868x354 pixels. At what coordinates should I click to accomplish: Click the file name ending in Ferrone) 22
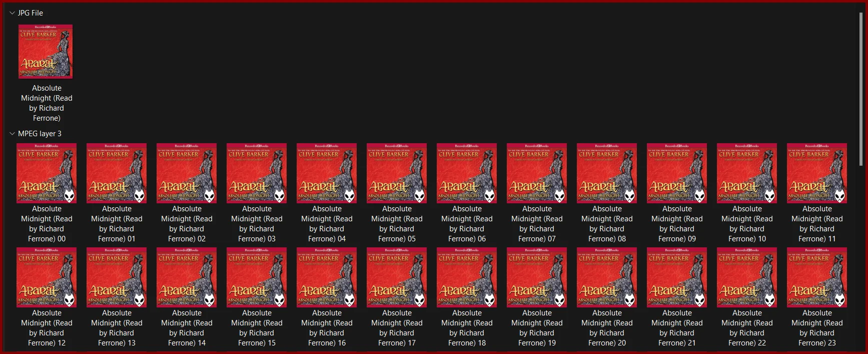(747, 328)
